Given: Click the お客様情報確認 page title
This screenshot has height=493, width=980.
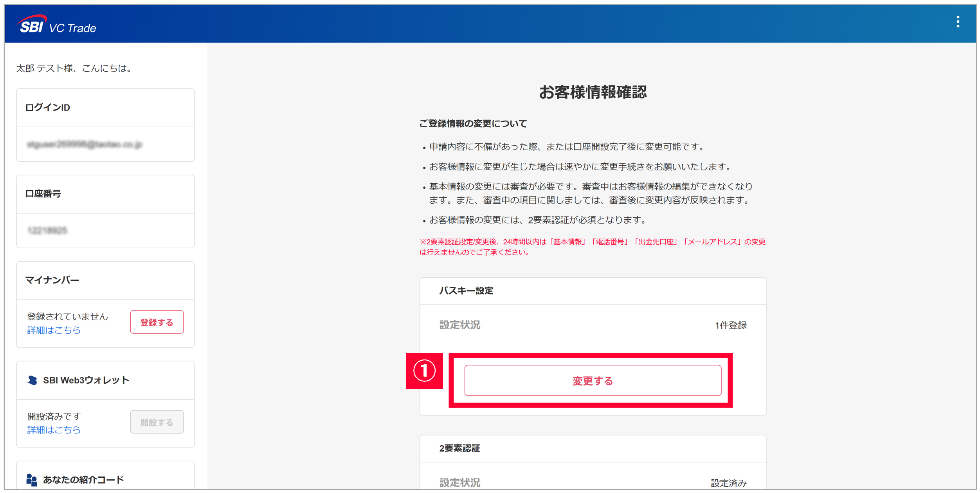Looking at the screenshot, I should (593, 92).
